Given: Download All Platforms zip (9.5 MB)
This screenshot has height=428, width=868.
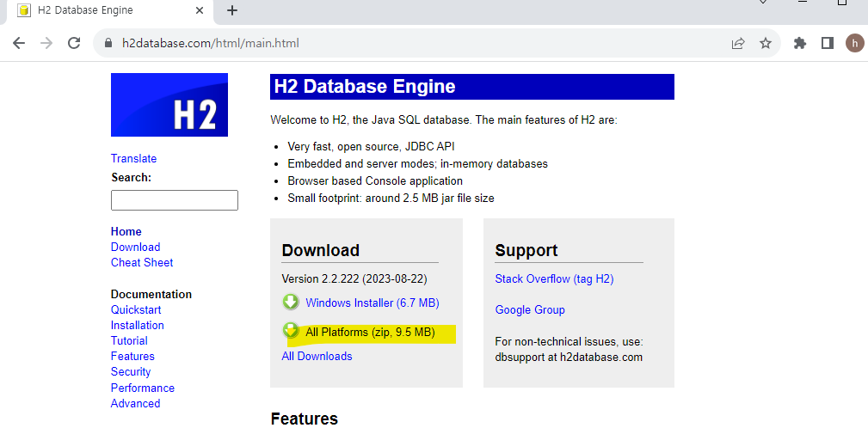Looking at the screenshot, I should pos(370,333).
